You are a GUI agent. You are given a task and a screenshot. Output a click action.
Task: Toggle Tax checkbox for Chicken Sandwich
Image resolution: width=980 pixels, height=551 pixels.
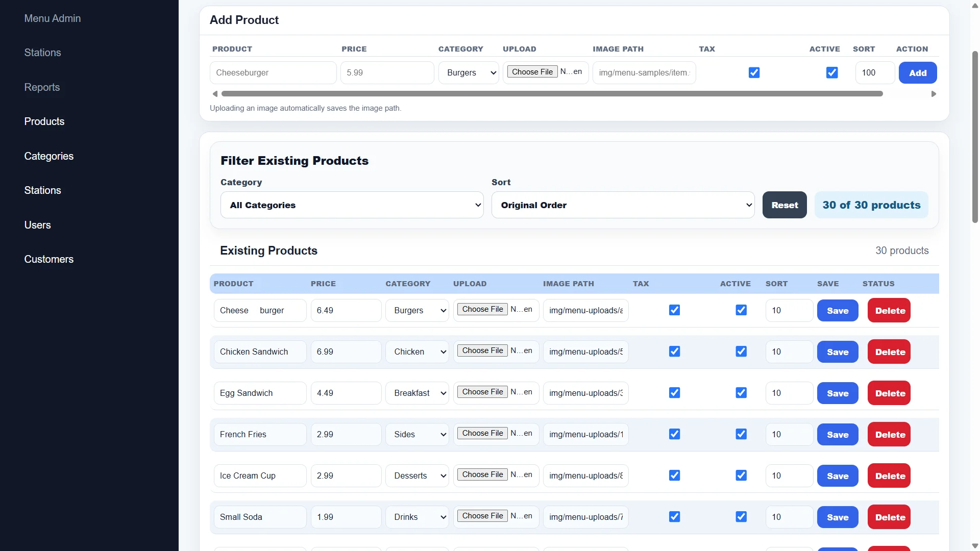tap(674, 352)
